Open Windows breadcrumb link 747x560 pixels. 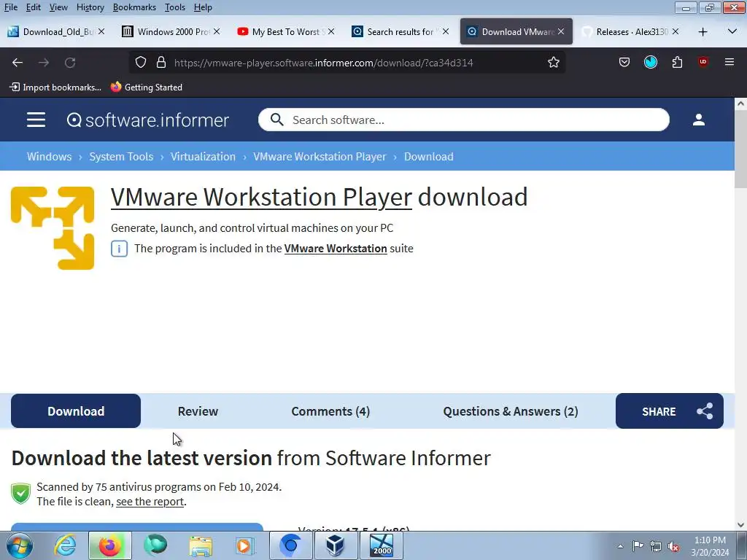pos(49,156)
